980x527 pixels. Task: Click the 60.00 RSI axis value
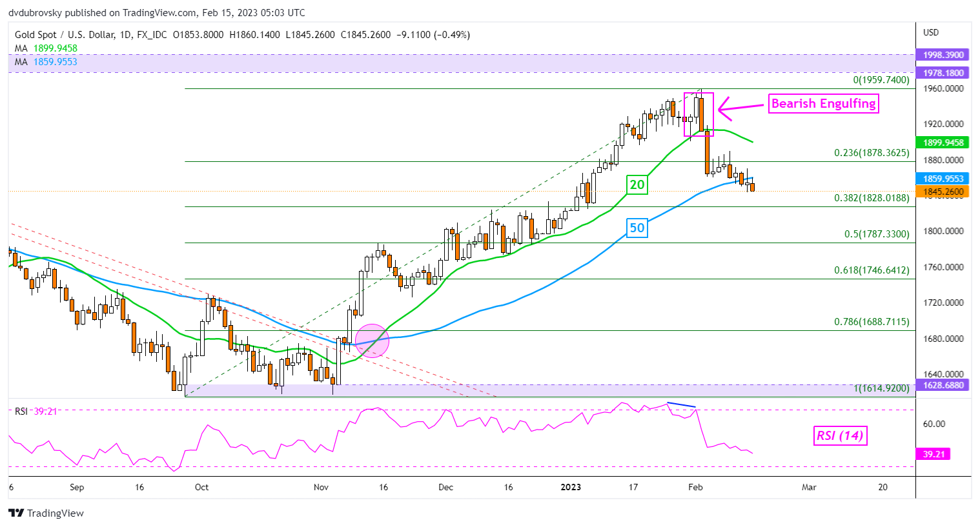pyautogui.click(x=934, y=424)
